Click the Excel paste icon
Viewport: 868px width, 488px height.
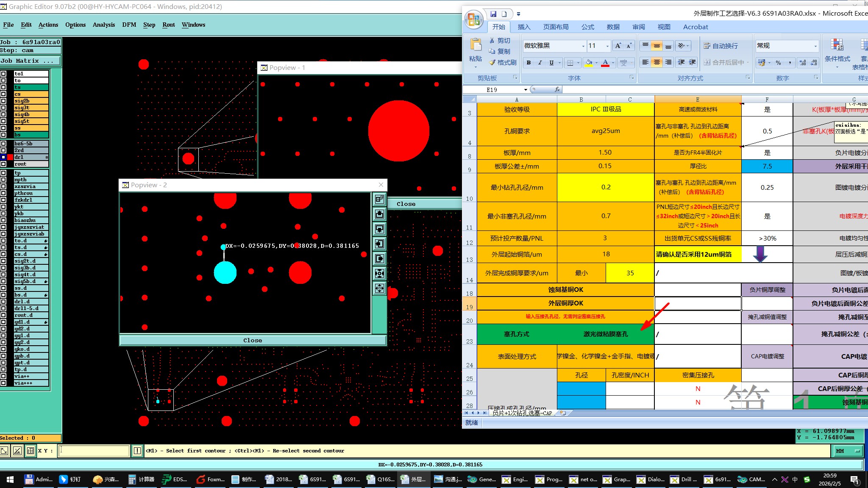pos(475,46)
